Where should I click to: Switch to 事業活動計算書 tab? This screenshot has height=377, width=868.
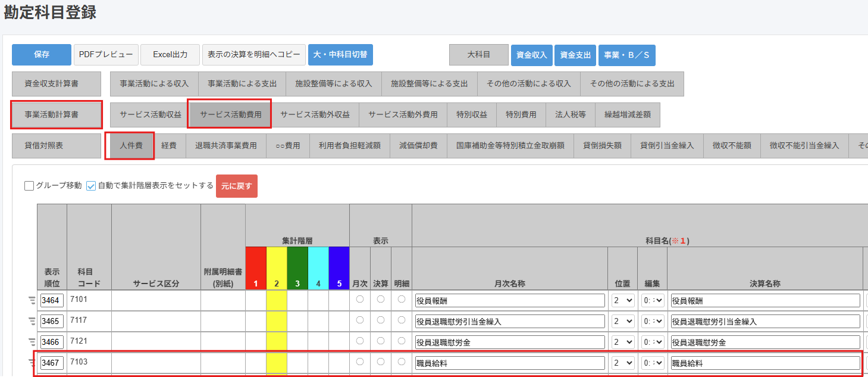point(57,115)
